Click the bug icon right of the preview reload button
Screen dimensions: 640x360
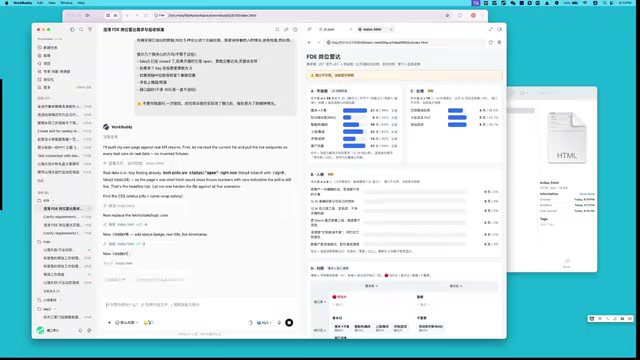click(x=499, y=42)
